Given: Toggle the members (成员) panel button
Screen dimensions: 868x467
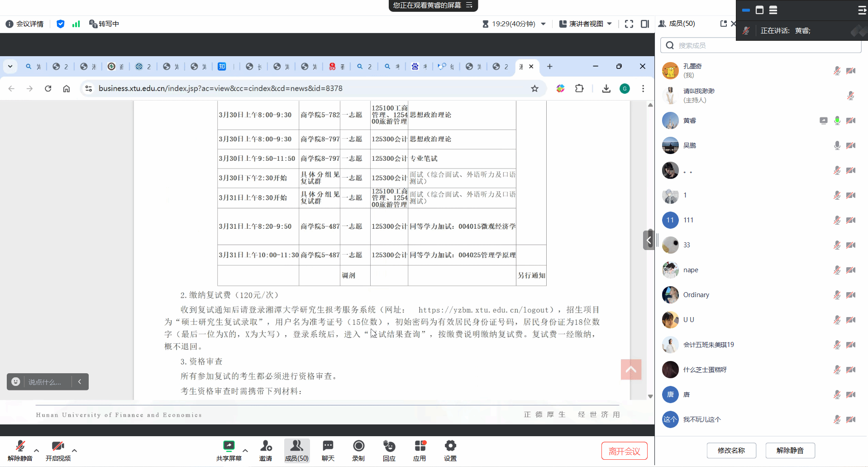Looking at the screenshot, I should click(x=297, y=450).
